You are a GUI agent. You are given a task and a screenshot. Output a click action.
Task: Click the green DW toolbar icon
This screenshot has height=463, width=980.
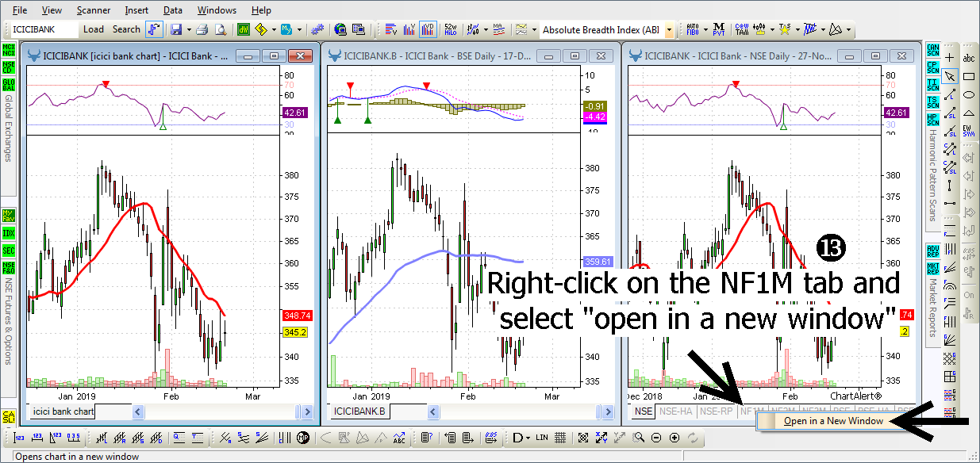(x=244, y=29)
